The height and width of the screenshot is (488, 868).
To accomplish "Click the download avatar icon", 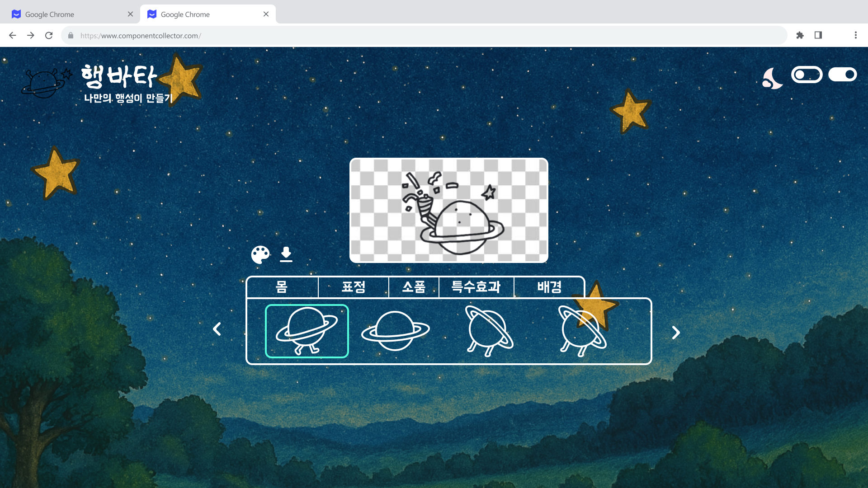I will point(286,254).
